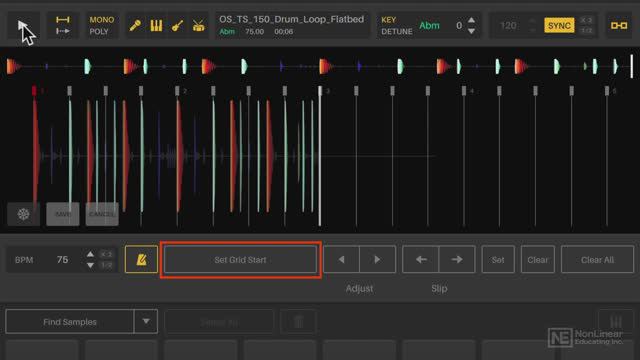Click the Clear button

point(538,260)
